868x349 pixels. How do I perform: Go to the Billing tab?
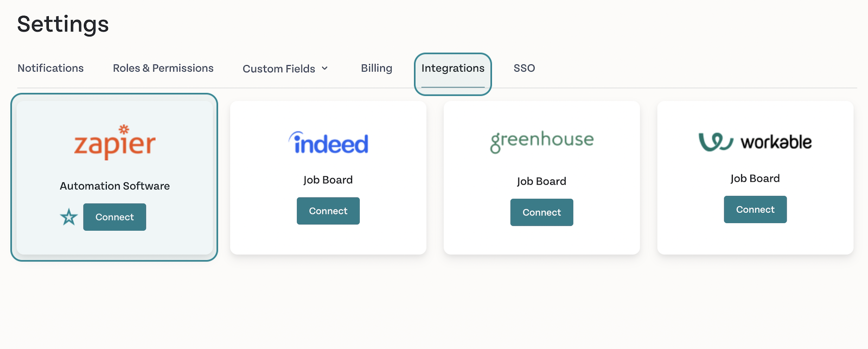coord(376,68)
